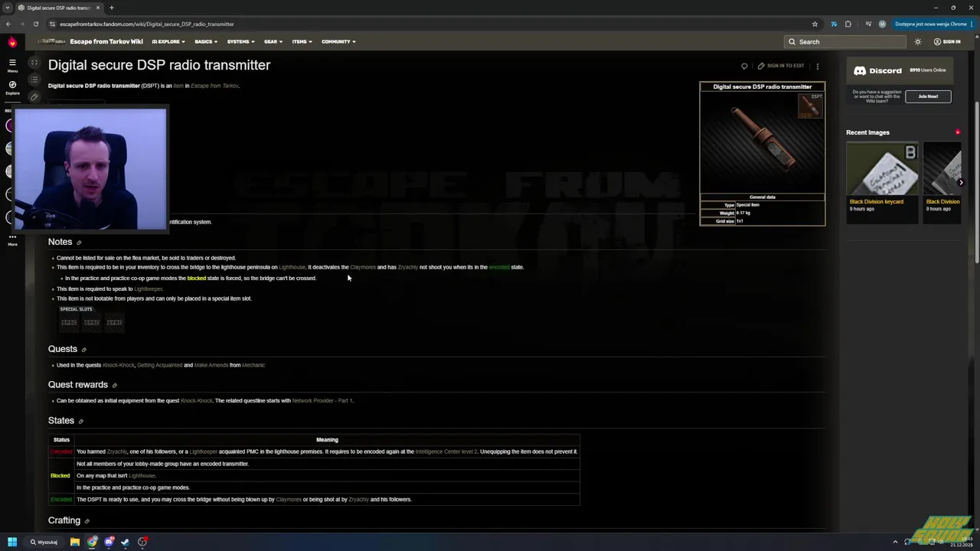980x551 pixels.
Task: Click the More dots in left sidebar
Action: (12, 239)
